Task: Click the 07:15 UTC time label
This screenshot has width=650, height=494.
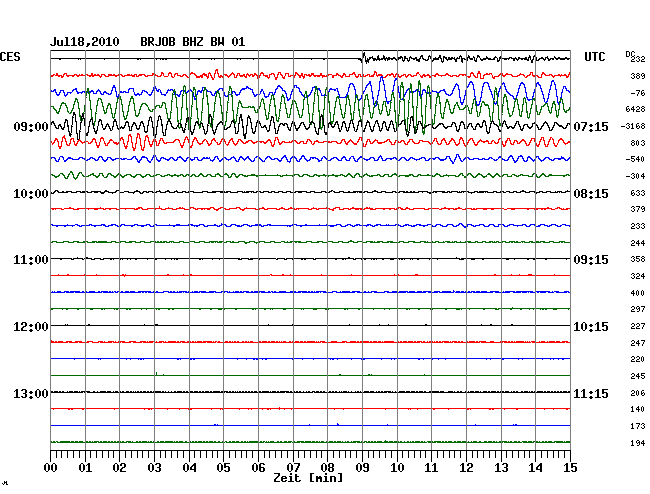Action: click(x=591, y=126)
